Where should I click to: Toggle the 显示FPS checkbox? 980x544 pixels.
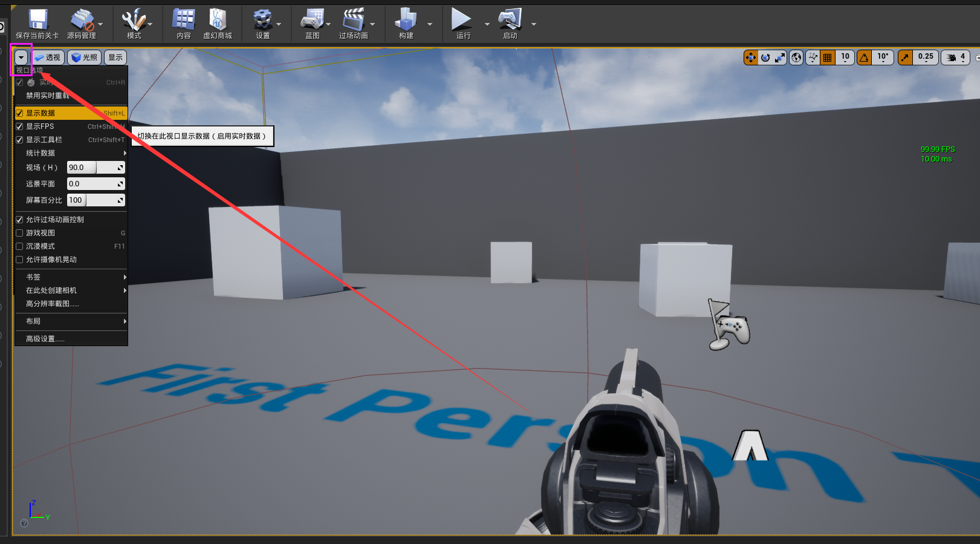click(19, 126)
